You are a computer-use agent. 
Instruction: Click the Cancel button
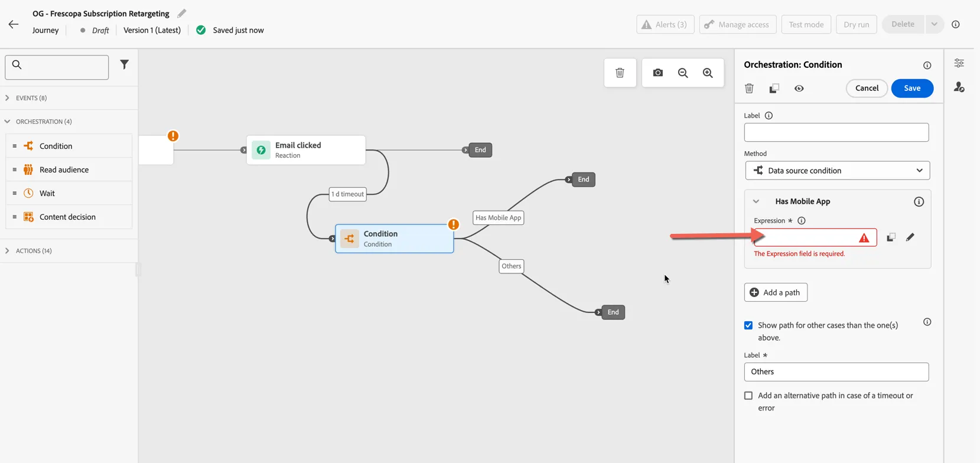tap(867, 88)
